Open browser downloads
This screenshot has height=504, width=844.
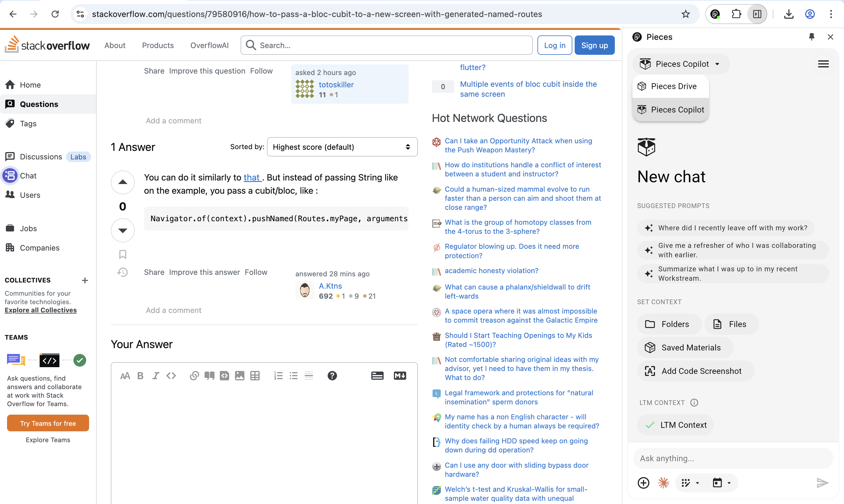[789, 14]
